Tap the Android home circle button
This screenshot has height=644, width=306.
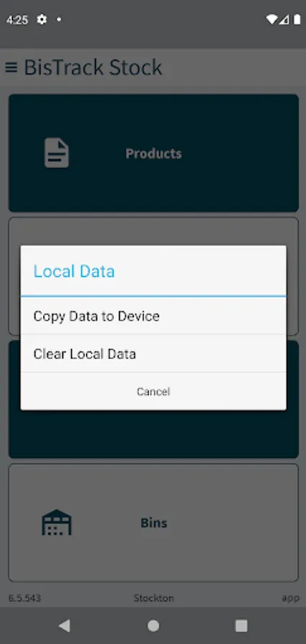click(x=153, y=625)
